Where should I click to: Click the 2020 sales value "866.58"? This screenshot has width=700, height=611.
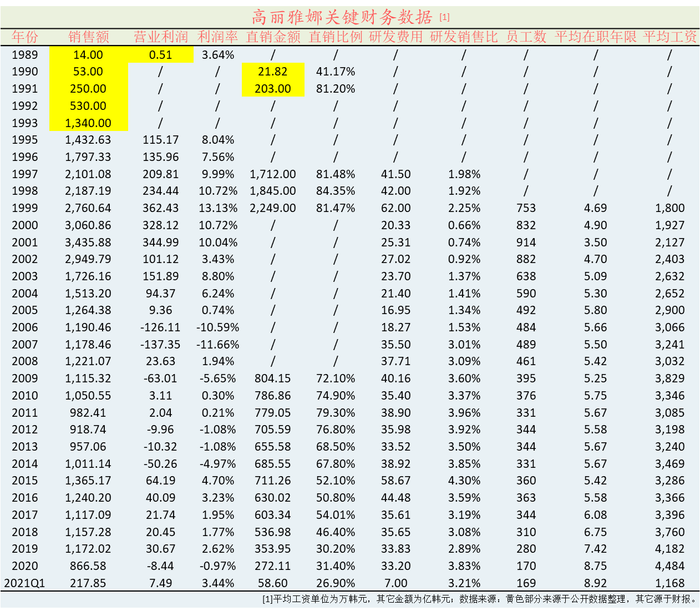(x=88, y=566)
